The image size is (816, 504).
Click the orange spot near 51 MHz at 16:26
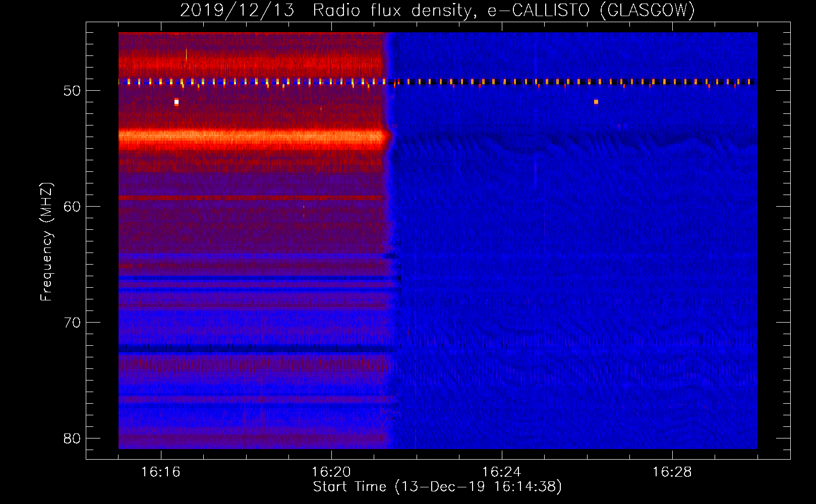pyautogui.click(x=596, y=102)
